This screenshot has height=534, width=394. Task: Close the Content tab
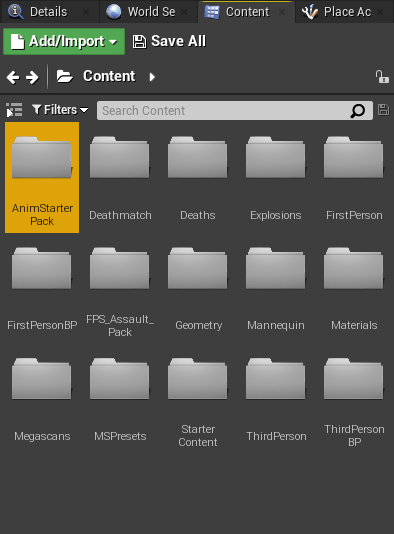click(282, 12)
